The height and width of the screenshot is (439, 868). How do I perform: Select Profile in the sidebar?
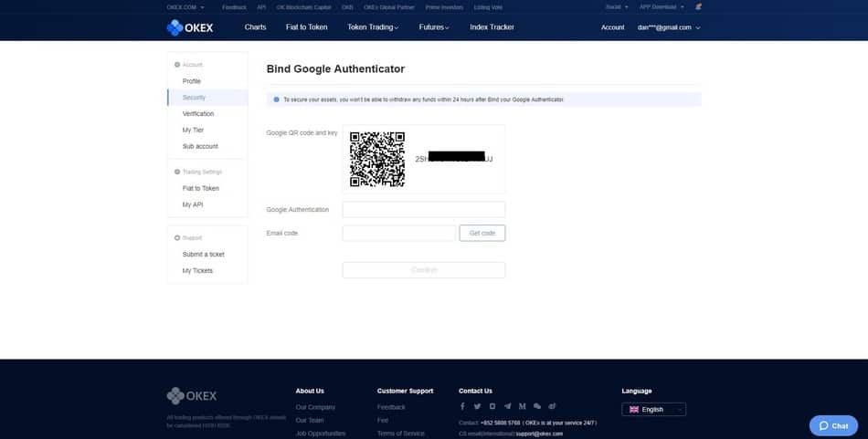click(192, 81)
